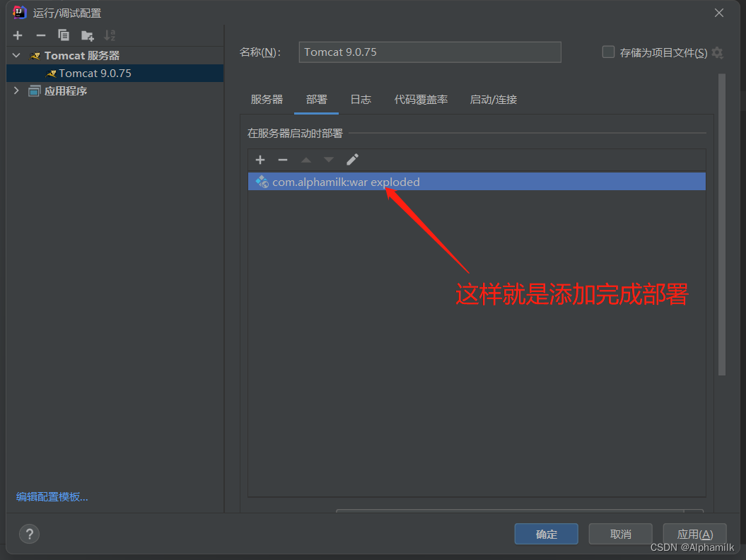Switch to the 代码覆盖率 tab

tap(421, 100)
